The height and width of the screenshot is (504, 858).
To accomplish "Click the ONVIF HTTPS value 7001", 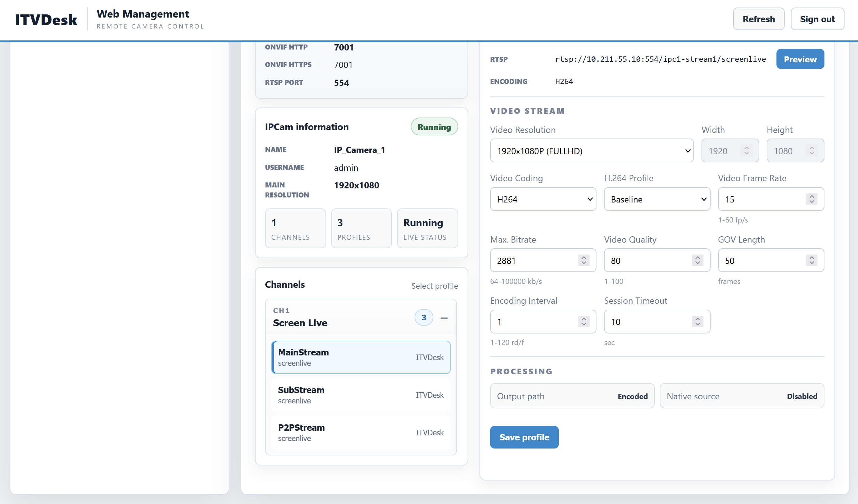I will (x=343, y=65).
